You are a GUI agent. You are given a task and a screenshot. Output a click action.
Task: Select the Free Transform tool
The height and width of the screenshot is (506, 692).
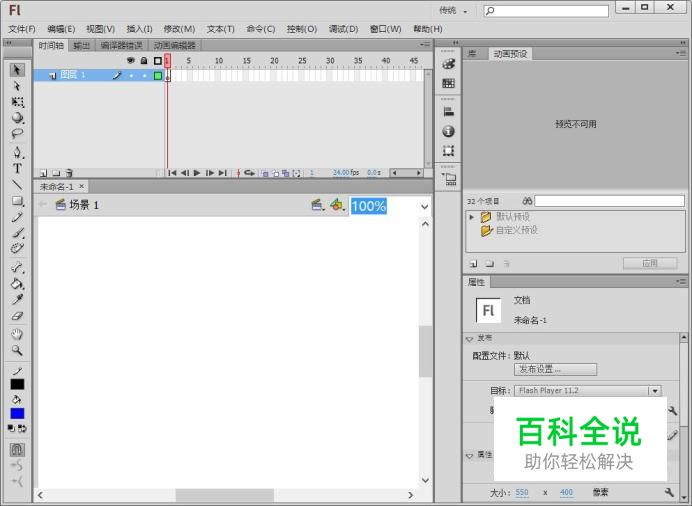pos(17,102)
